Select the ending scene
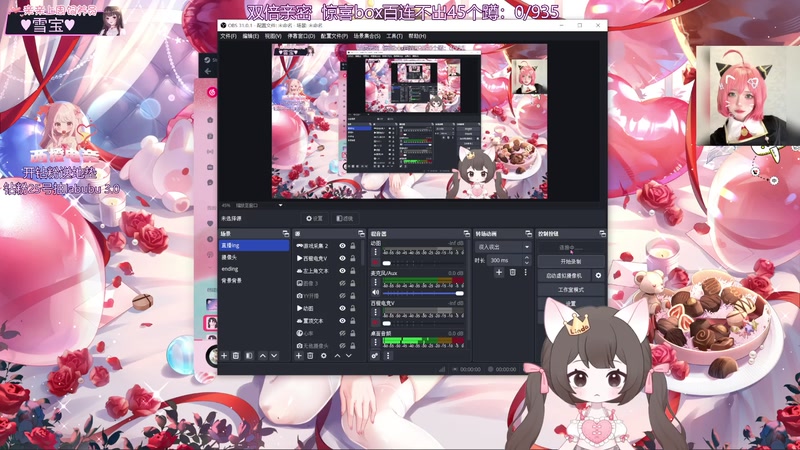The width and height of the screenshot is (800, 450). tap(254, 269)
